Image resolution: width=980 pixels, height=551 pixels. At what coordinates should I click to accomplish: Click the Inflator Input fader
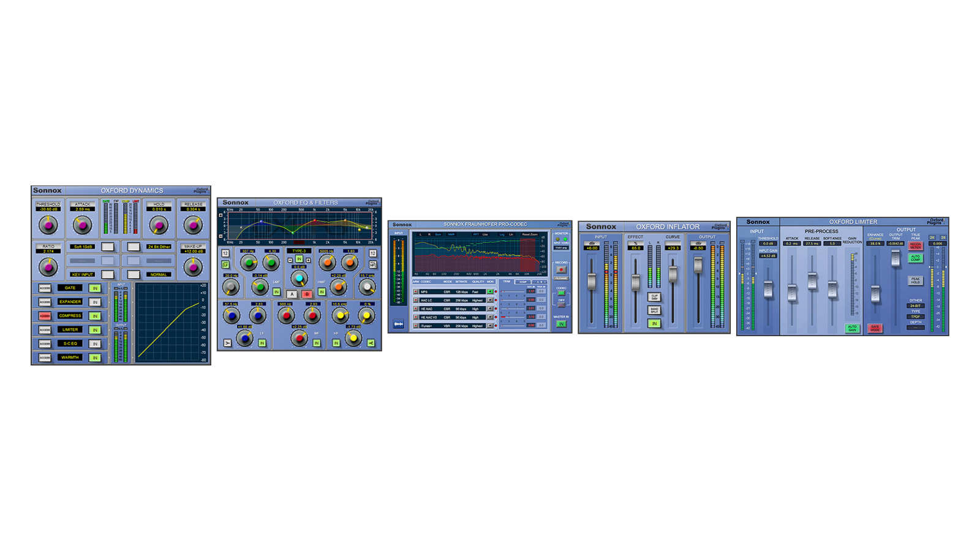click(x=592, y=281)
